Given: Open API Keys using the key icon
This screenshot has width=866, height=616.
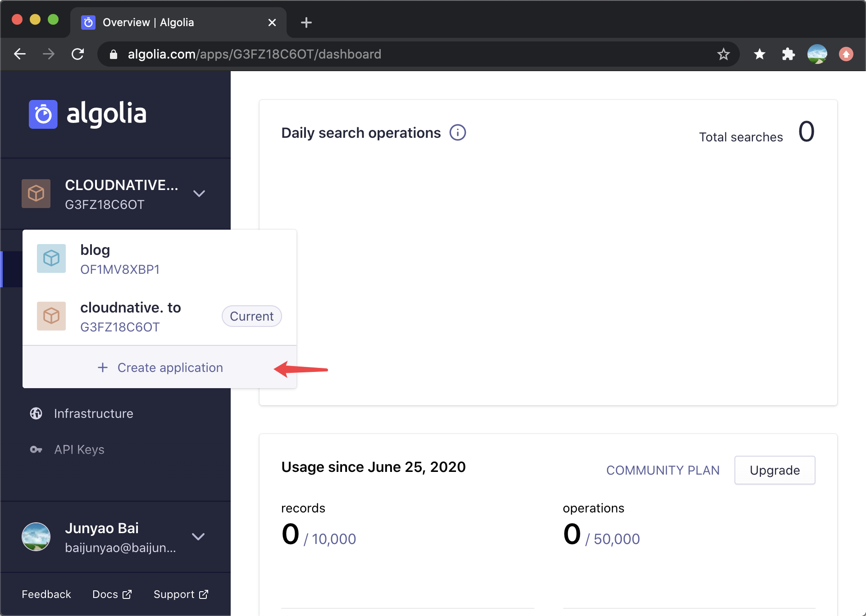Looking at the screenshot, I should pos(35,449).
